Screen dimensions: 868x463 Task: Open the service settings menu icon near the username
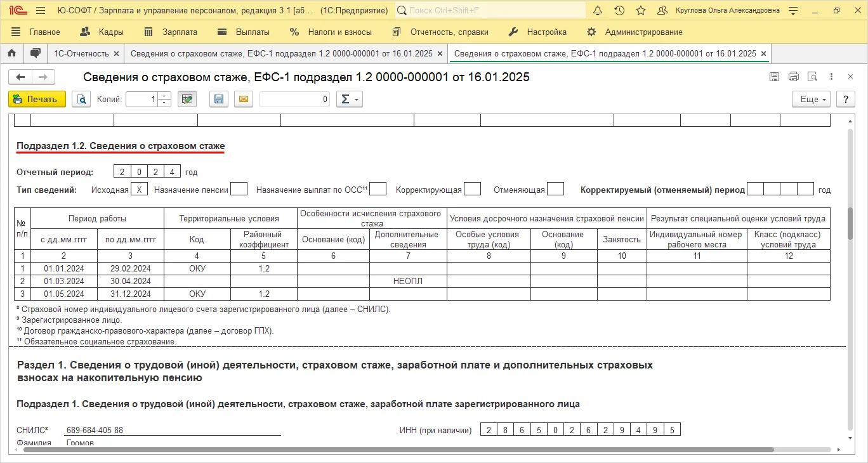793,11
